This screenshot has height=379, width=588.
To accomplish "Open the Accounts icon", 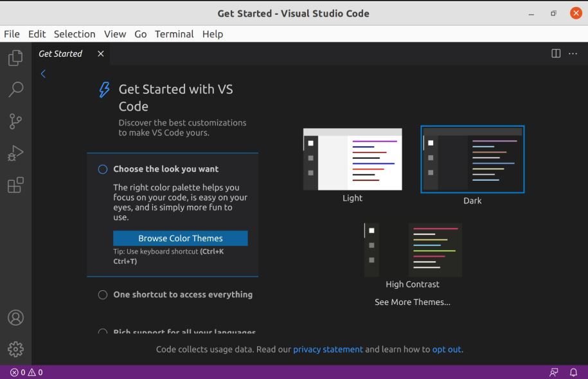I will [x=15, y=317].
